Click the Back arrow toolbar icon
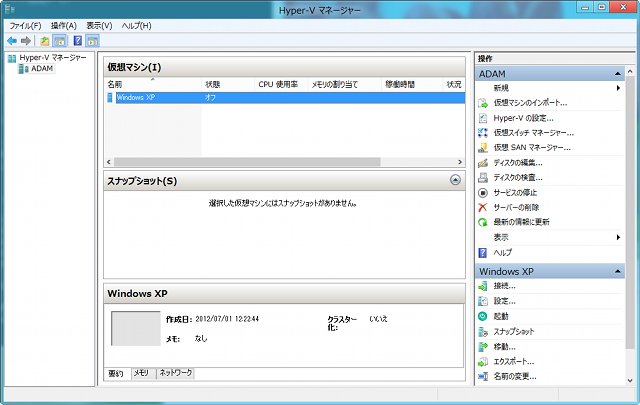640x405 pixels. [x=12, y=41]
